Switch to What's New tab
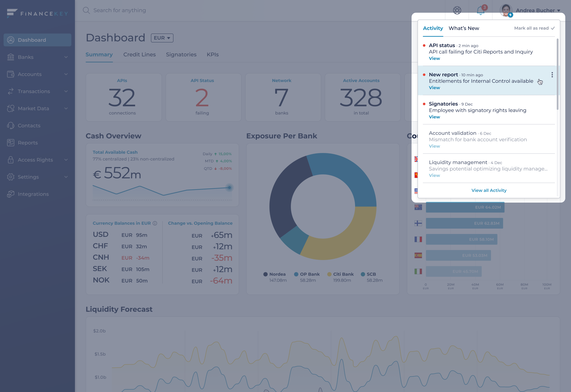 (464, 28)
